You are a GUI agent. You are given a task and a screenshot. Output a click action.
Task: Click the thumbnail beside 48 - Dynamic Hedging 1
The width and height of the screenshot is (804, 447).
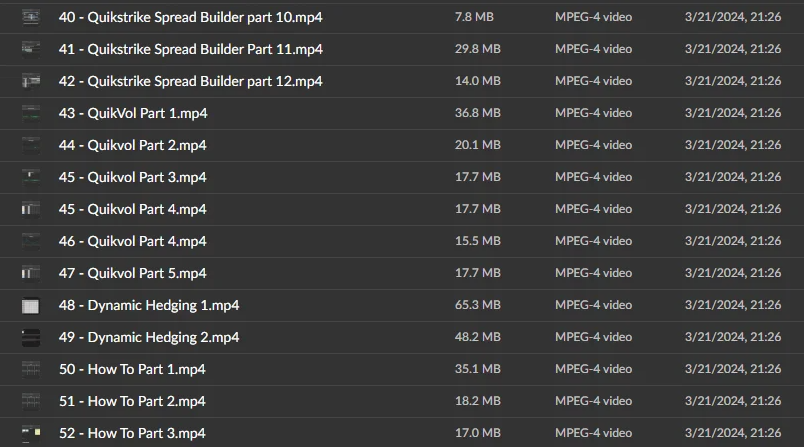pyautogui.click(x=31, y=305)
